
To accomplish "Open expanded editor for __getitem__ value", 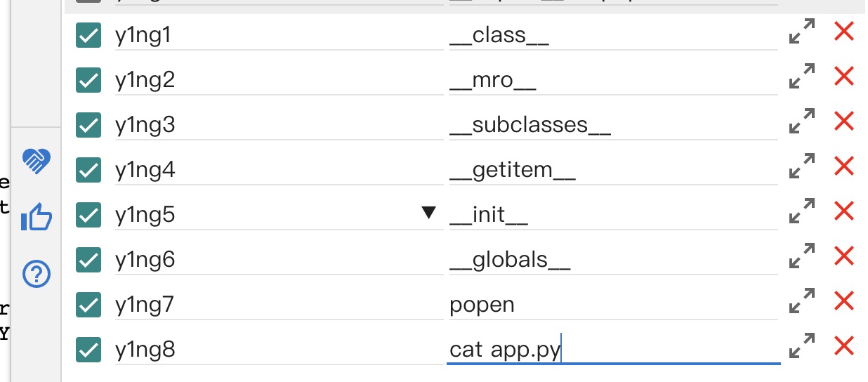I will point(802,166).
